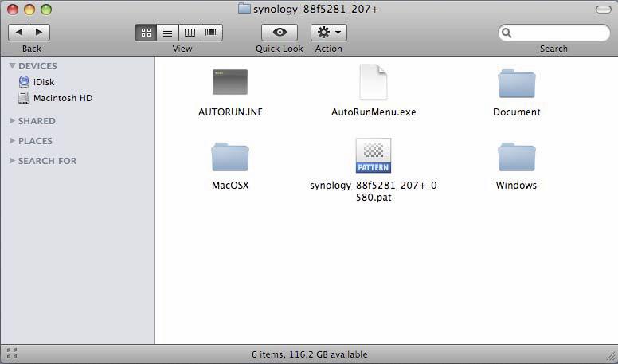
Task: Expand the SHARED section
Action: pos(12,121)
